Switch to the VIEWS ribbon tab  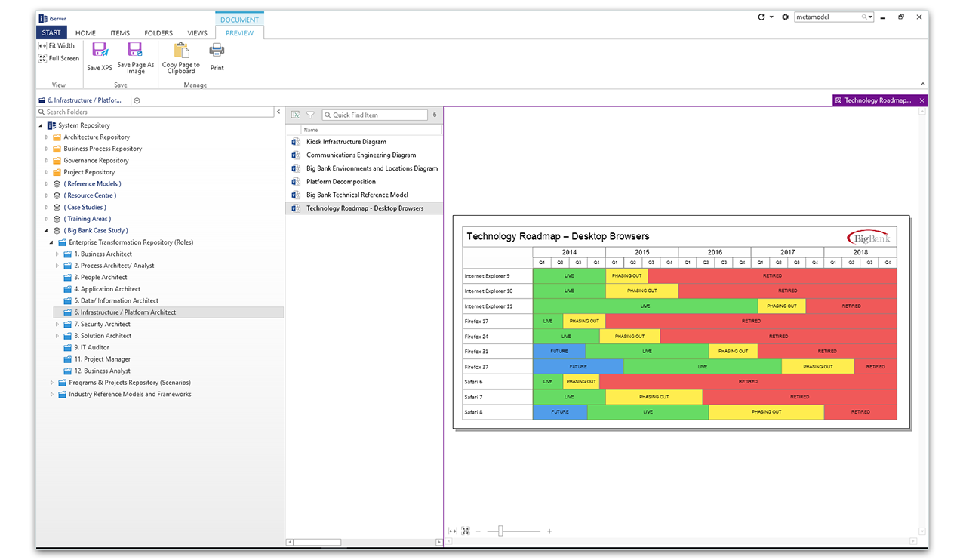[x=197, y=33]
